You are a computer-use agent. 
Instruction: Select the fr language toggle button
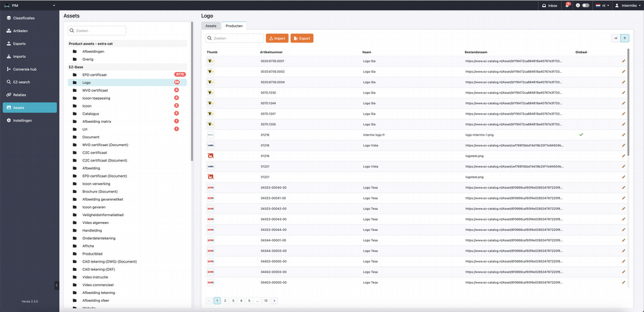click(625, 39)
